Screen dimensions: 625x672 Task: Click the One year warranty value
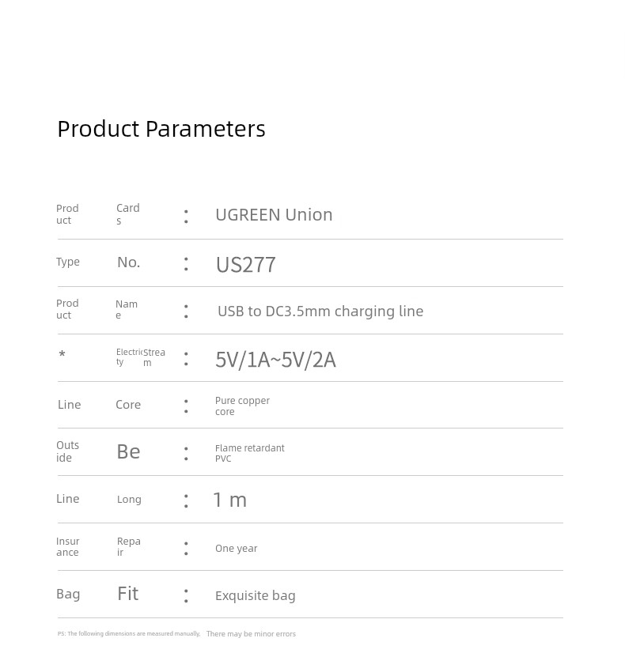[236, 548]
